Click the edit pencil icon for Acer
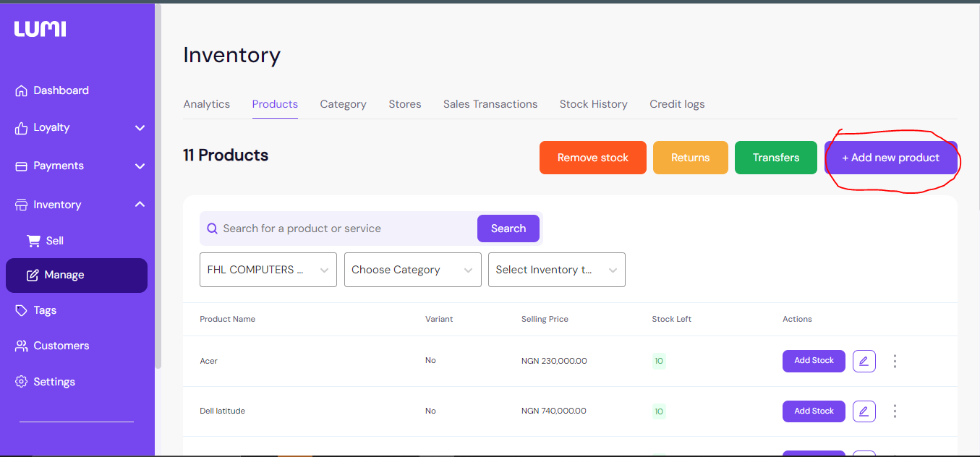Screen dimensions: 980x457 coord(864,361)
